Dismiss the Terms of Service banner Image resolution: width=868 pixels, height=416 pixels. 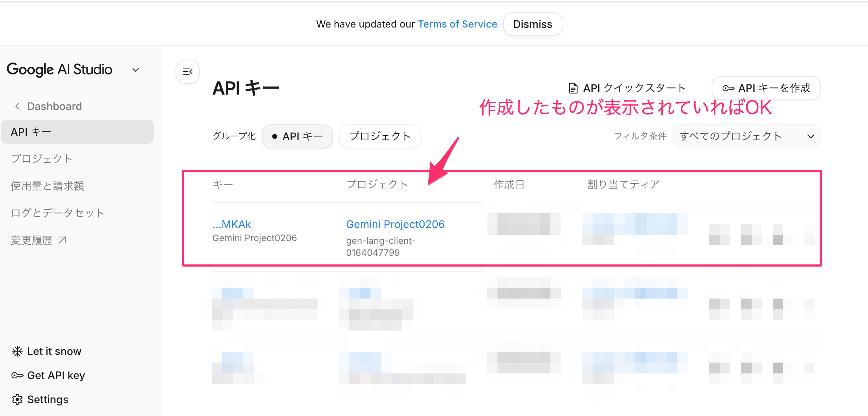(532, 24)
